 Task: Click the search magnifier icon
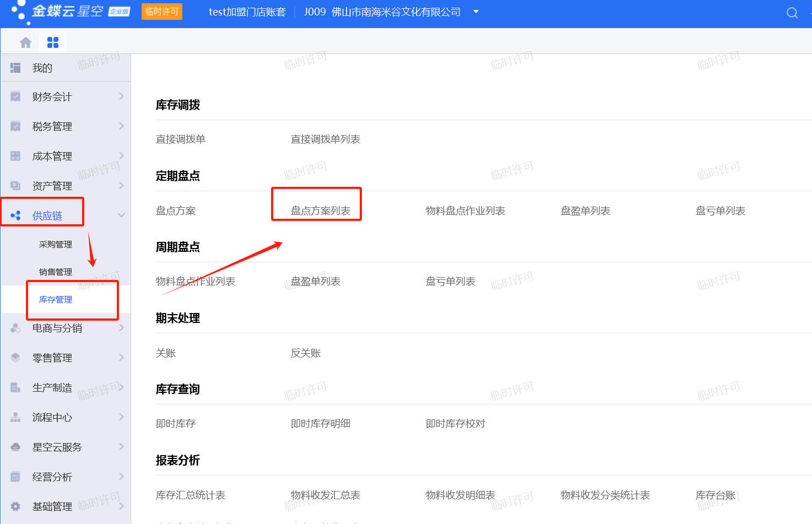tap(792, 13)
